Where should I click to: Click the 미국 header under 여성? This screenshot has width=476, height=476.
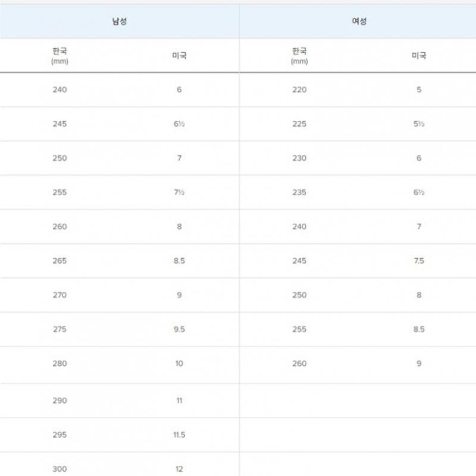419,56
